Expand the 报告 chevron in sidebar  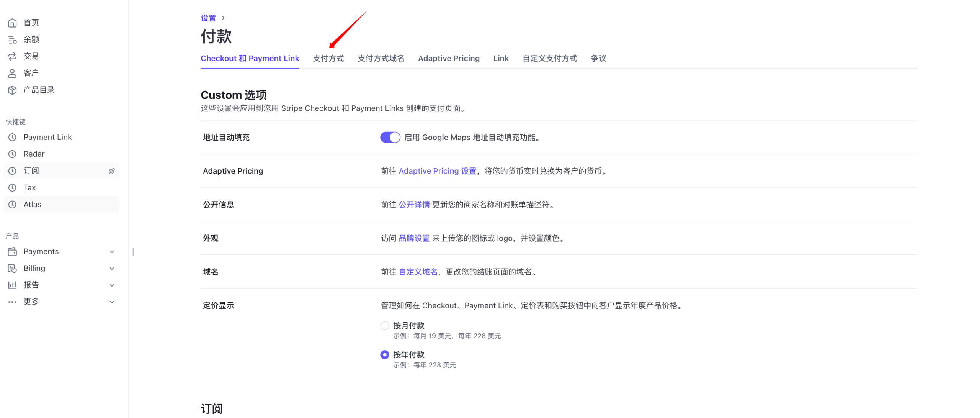click(x=112, y=285)
